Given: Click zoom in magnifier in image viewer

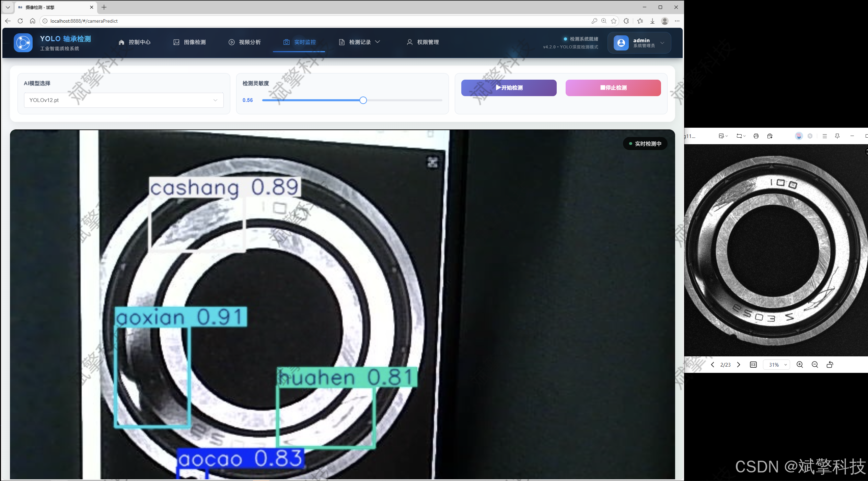Looking at the screenshot, I should pos(800,365).
